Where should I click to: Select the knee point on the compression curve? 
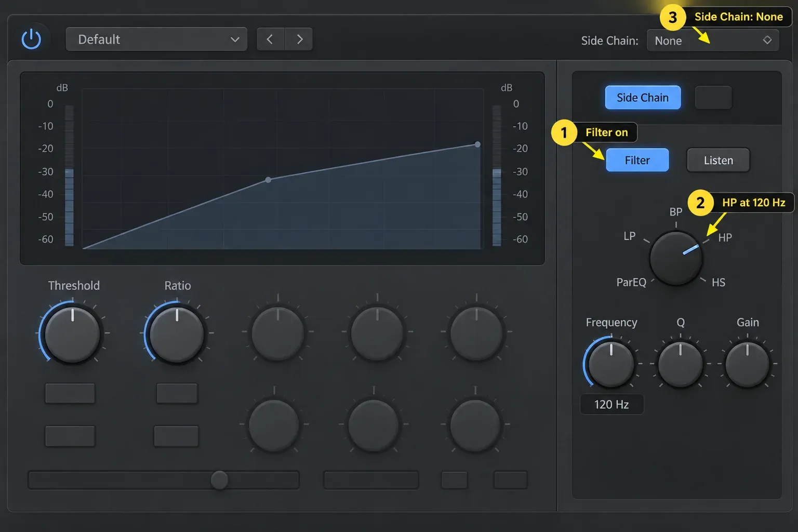(x=268, y=180)
